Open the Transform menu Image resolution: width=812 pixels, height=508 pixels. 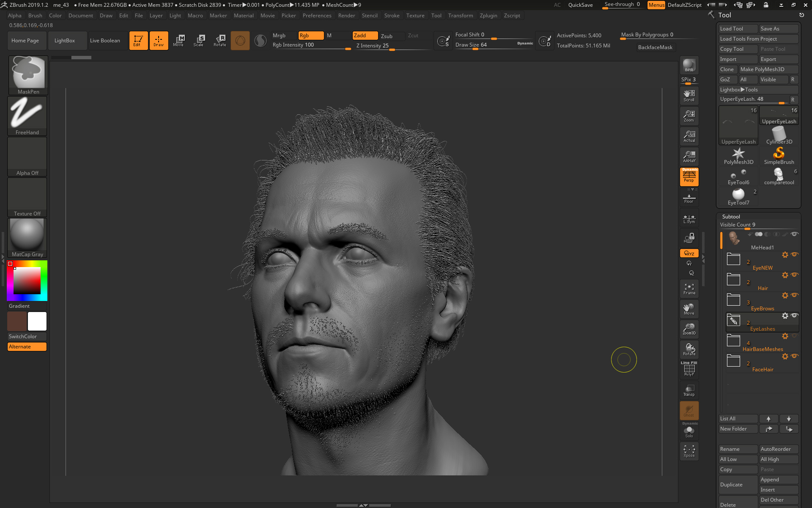[461, 16]
